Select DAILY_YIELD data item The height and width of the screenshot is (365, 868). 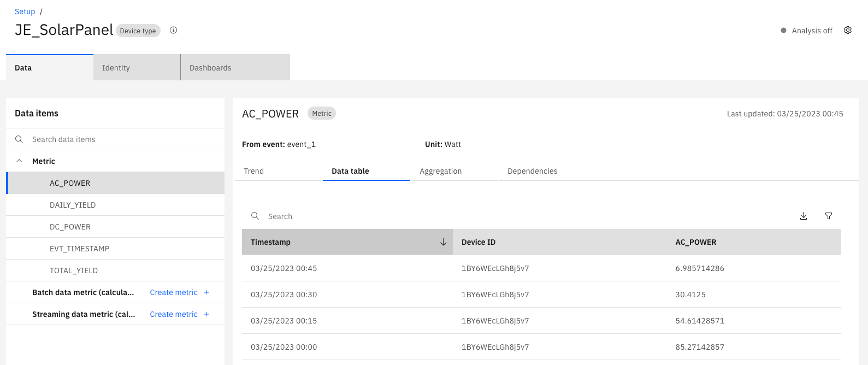point(115,205)
